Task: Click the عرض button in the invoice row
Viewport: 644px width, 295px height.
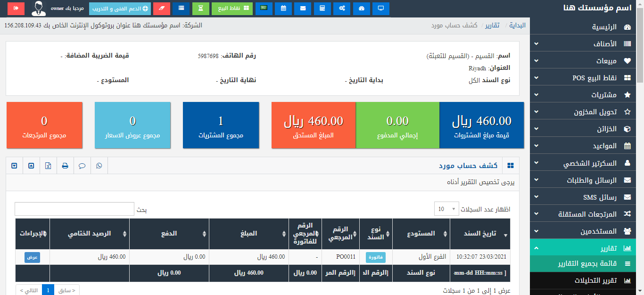Action: (x=32, y=257)
